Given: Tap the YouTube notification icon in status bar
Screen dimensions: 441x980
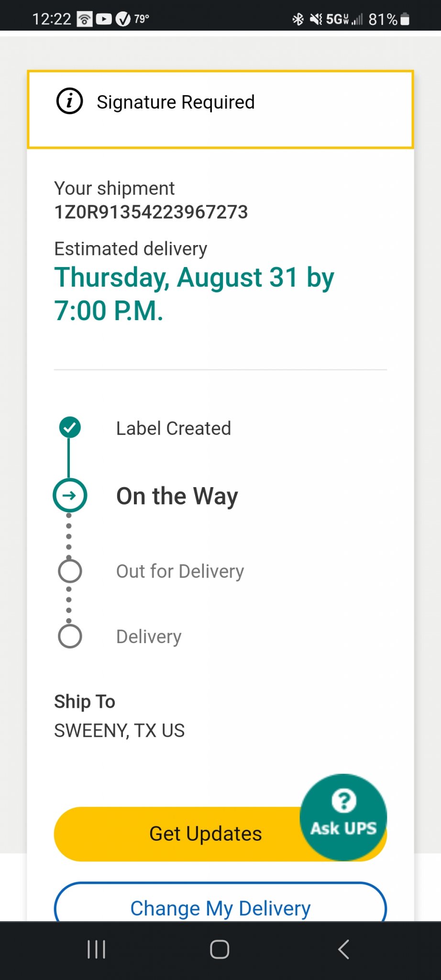Looking at the screenshot, I should [x=104, y=19].
